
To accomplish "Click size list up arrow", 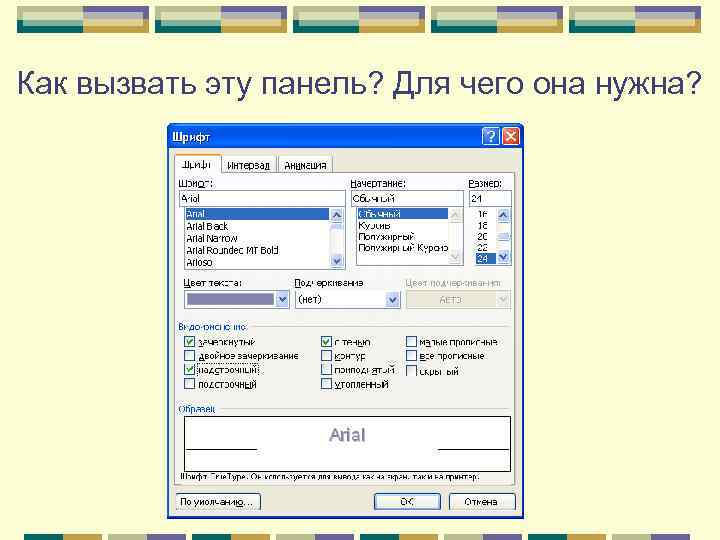I will [504, 215].
